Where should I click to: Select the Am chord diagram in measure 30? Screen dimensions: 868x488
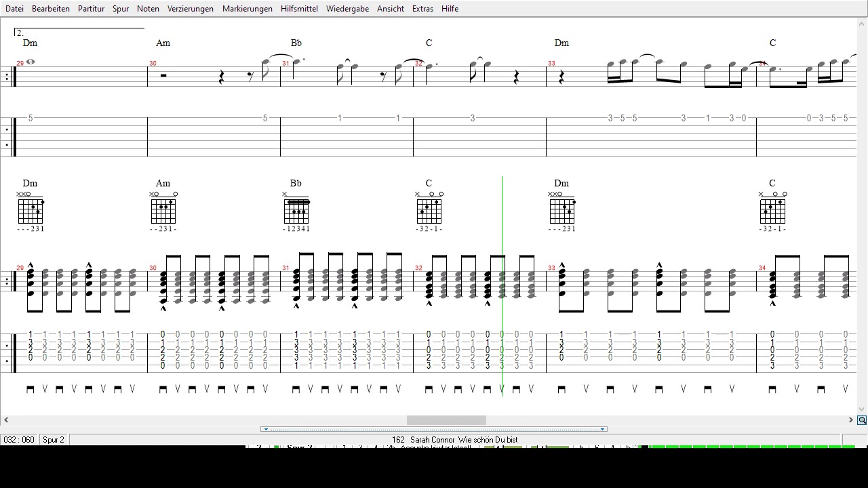(x=163, y=209)
